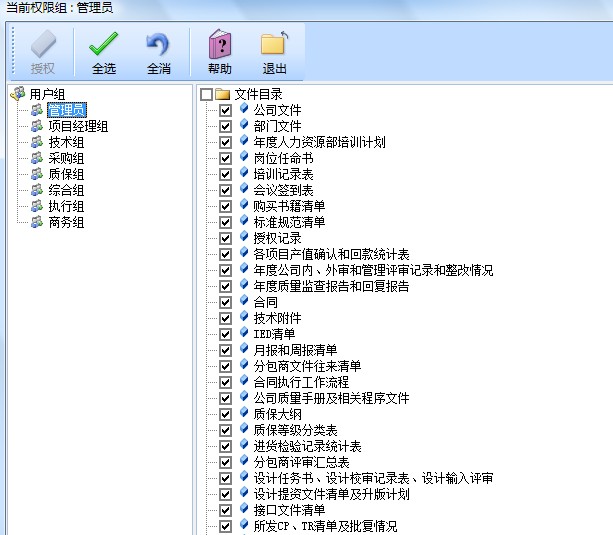Open the 帮助 help book icon
The image size is (613, 535).
220,44
